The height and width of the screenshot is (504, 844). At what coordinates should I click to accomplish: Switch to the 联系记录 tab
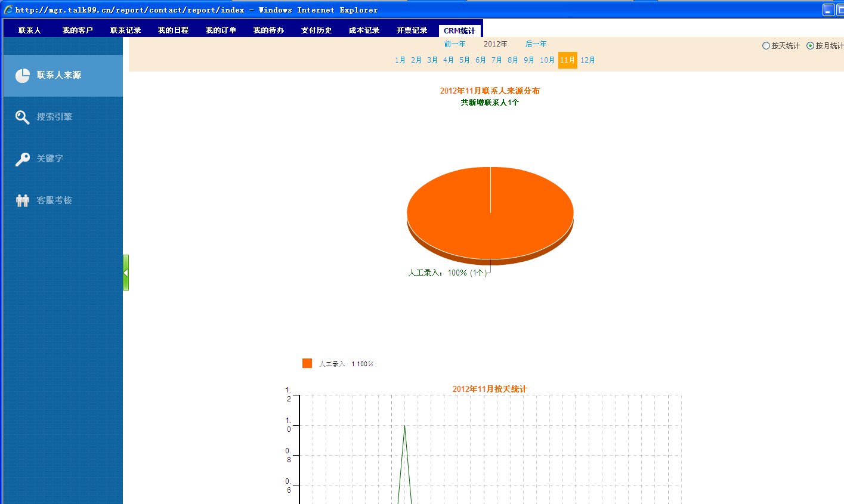click(x=125, y=30)
